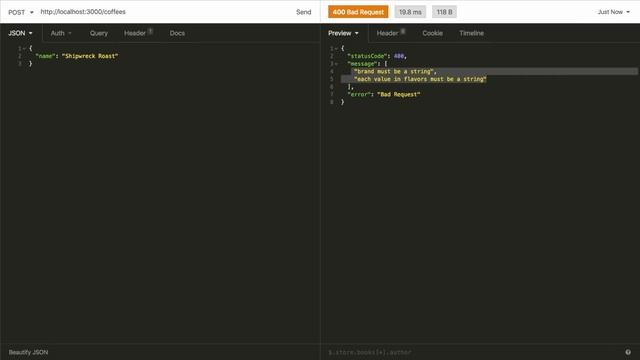
Task: Open the Timeline tab
Action: coord(471,33)
